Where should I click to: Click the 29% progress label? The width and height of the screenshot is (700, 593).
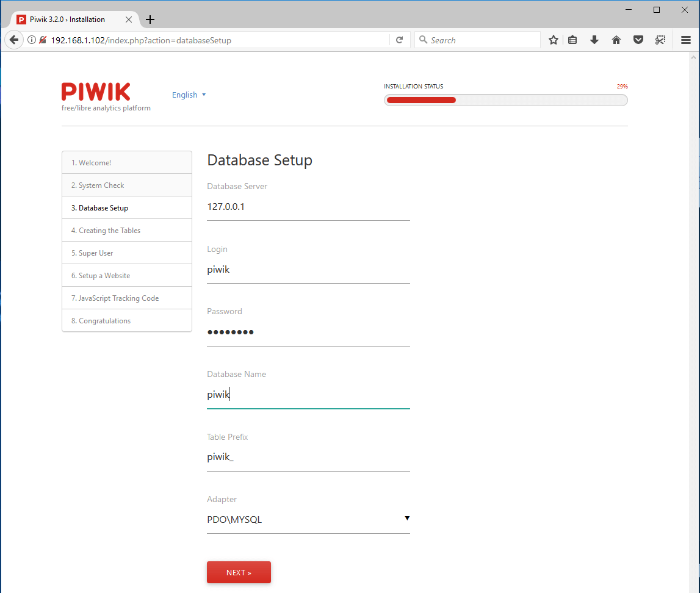click(622, 87)
